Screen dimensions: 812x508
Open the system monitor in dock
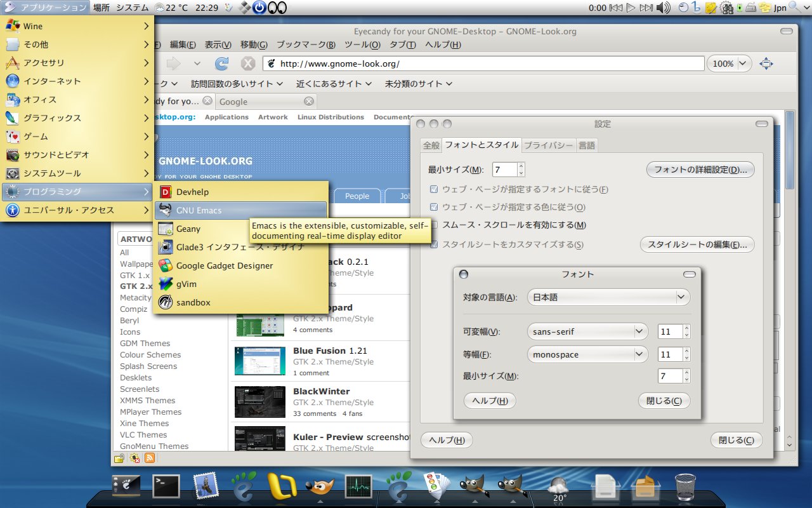coord(358,486)
